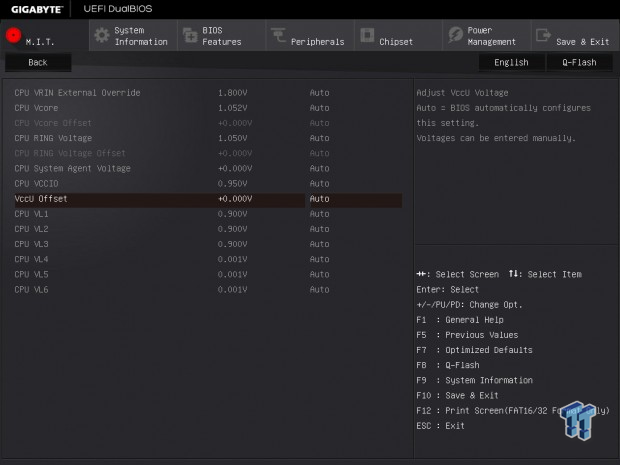Select the CPU System Agent Voltage label

click(72, 168)
